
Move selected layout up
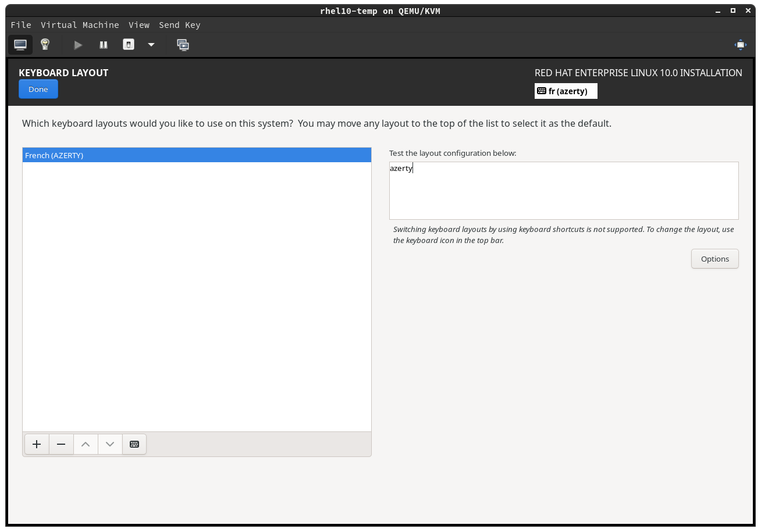pos(86,444)
